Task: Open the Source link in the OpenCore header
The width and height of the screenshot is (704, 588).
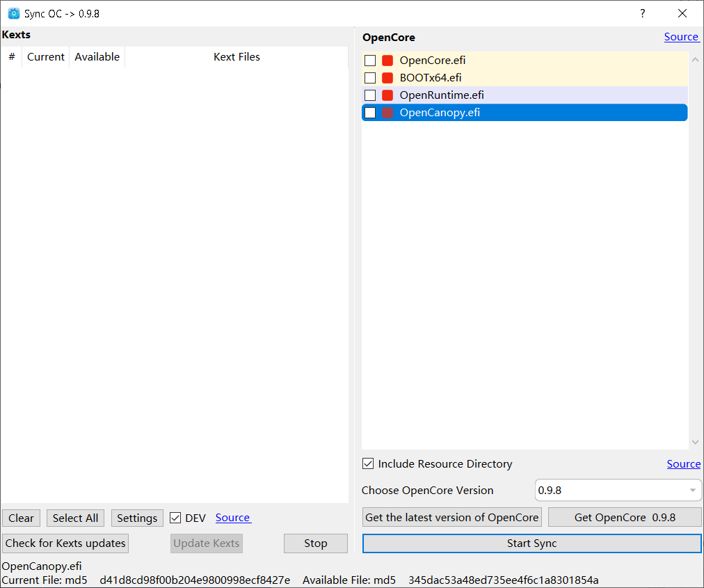Action: pos(682,37)
